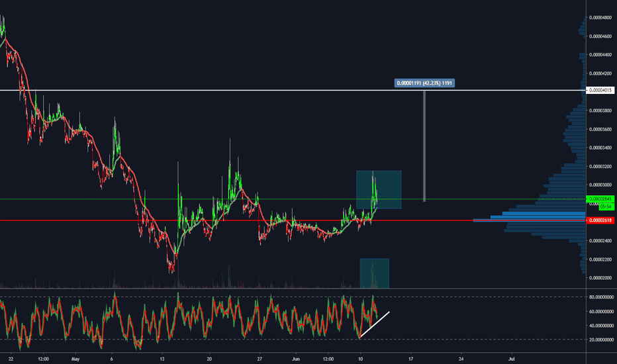
Task: Click the green 05:54 countdown label
Action: [606, 206]
